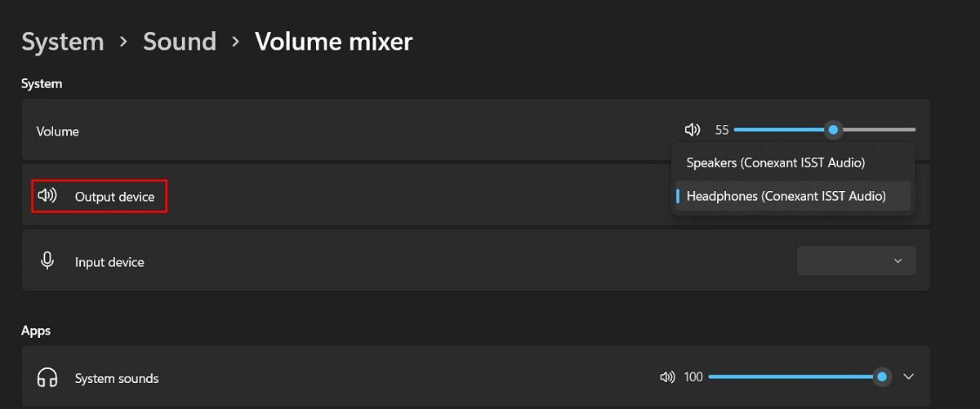Click the system Volume slider track
This screenshot has height=409, width=980.
point(825,130)
